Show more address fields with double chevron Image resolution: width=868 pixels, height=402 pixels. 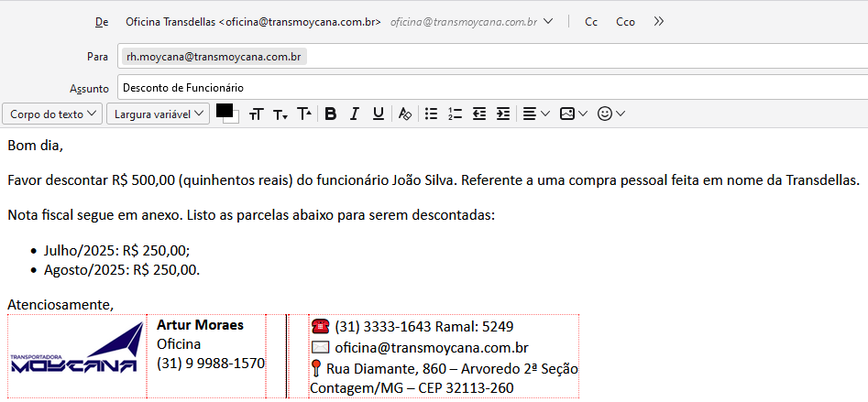click(x=659, y=21)
